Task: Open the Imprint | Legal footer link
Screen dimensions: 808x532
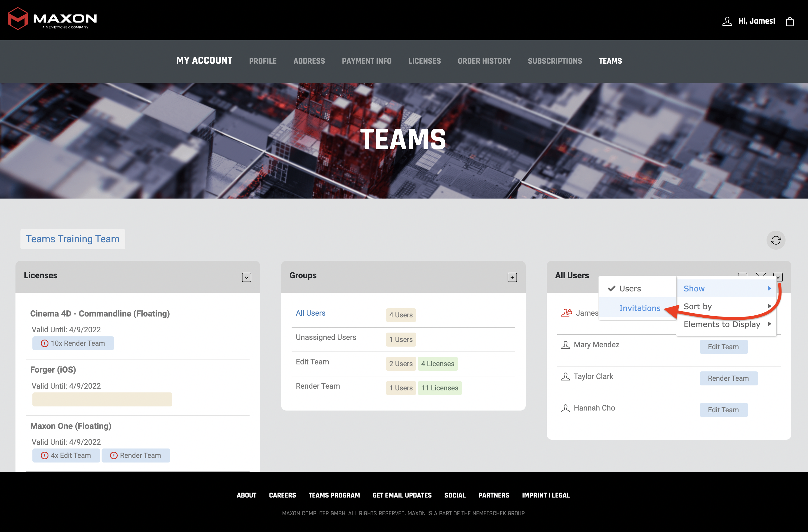Action: tap(546, 495)
